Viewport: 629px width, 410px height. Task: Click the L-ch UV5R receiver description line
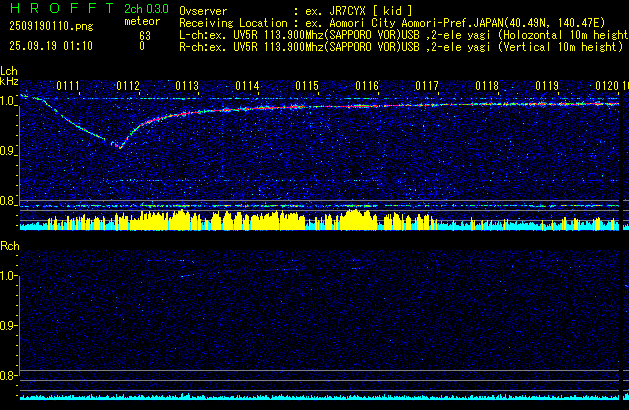pyautogui.click(x=400, y=35)
